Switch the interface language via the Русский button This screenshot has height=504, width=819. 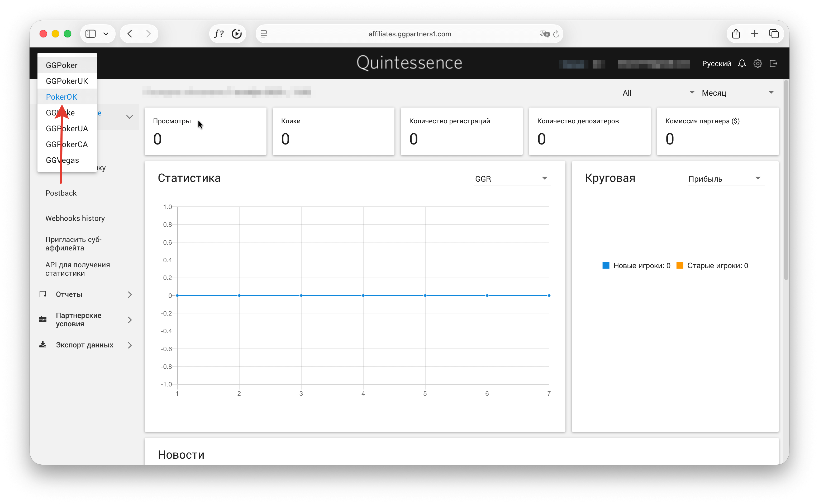(716, 63)
